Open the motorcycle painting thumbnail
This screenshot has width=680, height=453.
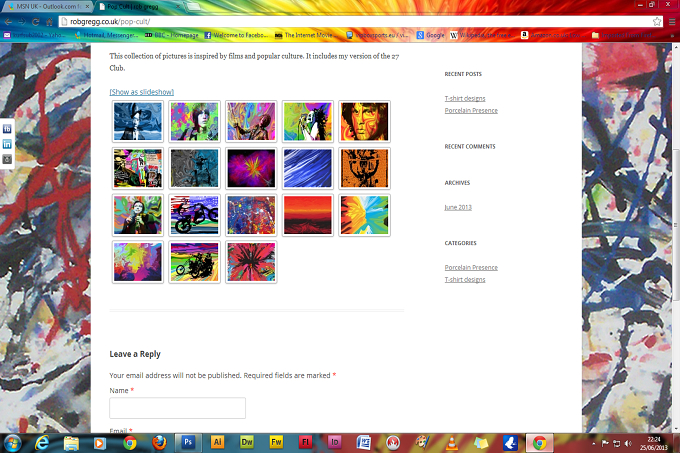click(194, 215)
